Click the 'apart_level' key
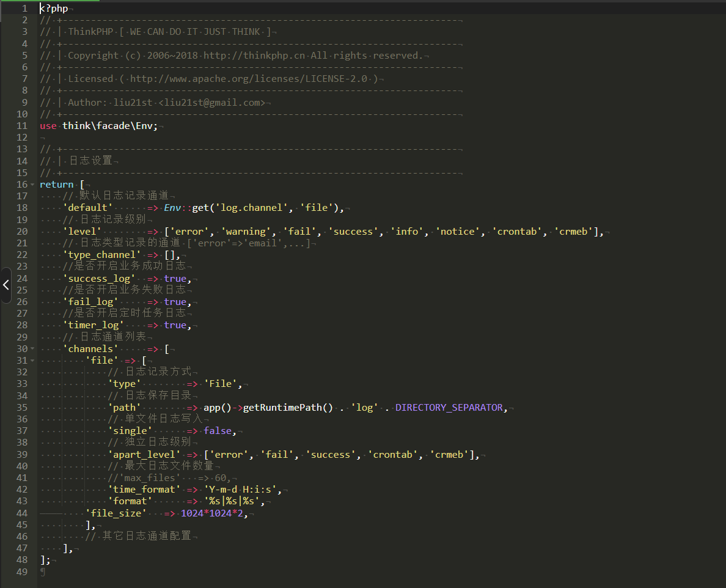Screen dimensions: 726x588 (x=144, y=455)
